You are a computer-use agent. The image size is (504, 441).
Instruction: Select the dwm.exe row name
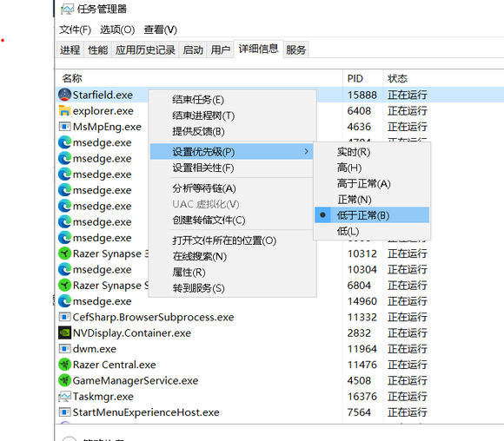coord(95,349)
